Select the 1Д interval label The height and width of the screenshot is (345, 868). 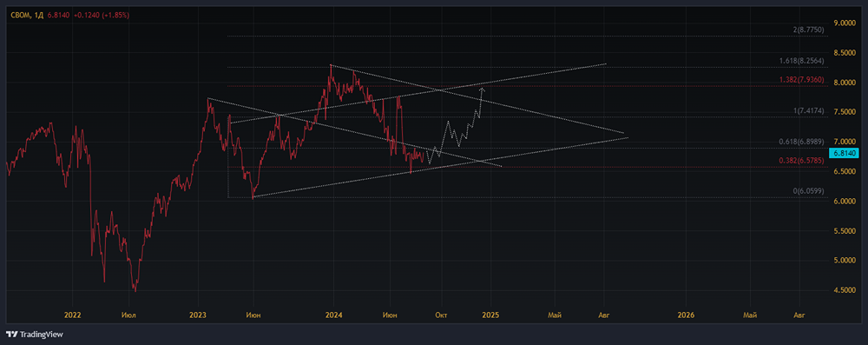point(39,16)
